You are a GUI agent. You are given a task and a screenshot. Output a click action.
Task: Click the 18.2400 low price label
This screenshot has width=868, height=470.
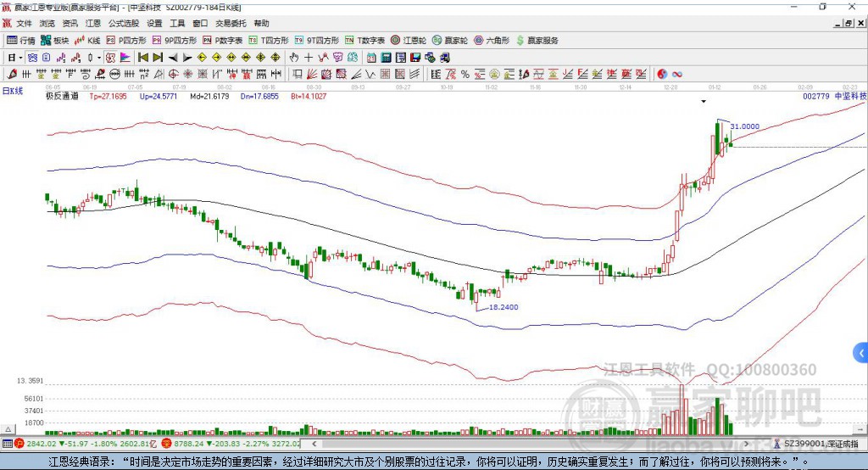504,307
